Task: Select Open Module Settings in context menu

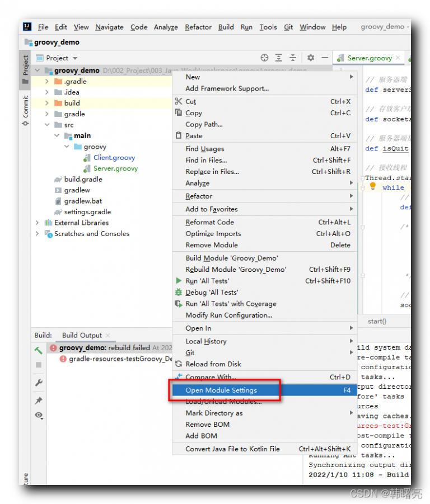Action: (x=221, y=390)
